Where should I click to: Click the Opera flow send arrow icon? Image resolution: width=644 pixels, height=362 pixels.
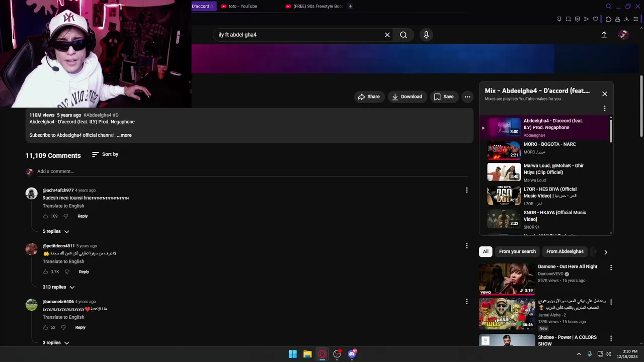(x=586, y=19)
